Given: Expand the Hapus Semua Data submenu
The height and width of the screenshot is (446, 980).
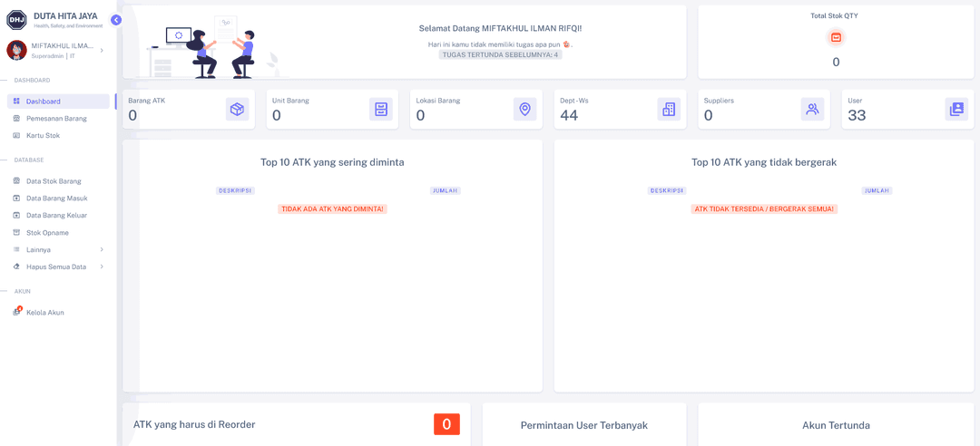Looking at the screenshot, I should pos(102,267).
